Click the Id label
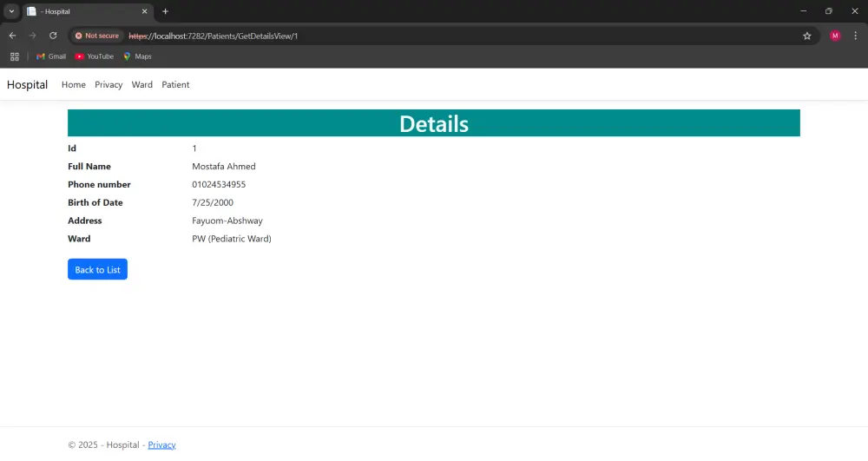 coord(72,148)
